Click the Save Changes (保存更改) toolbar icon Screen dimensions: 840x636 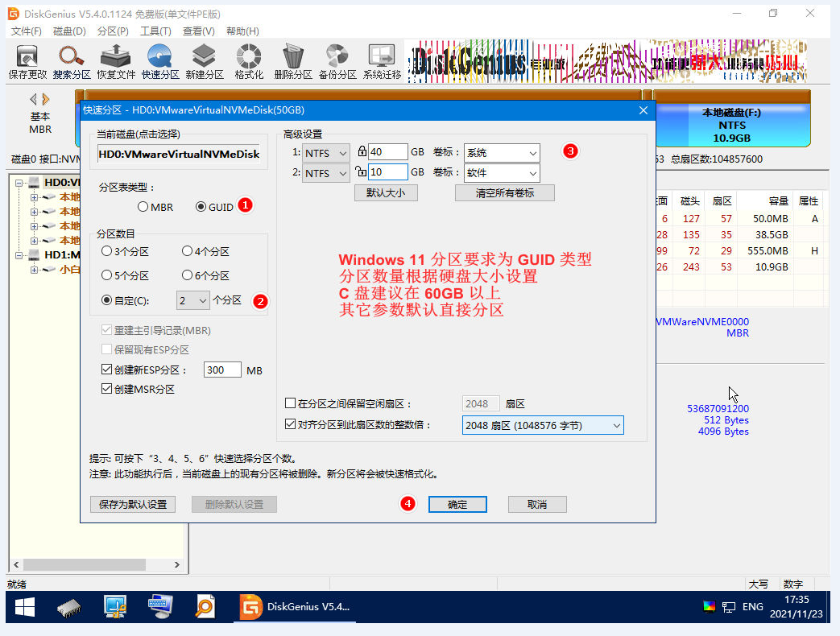point(27,61)
